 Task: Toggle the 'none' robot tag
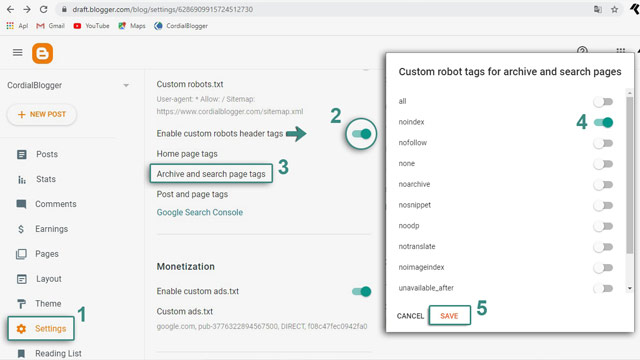[603, 164]
